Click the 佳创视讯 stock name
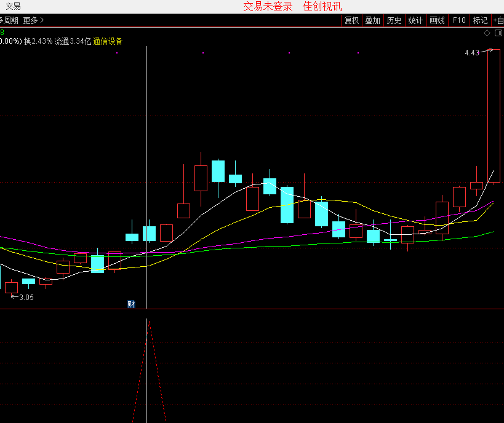 322,7
